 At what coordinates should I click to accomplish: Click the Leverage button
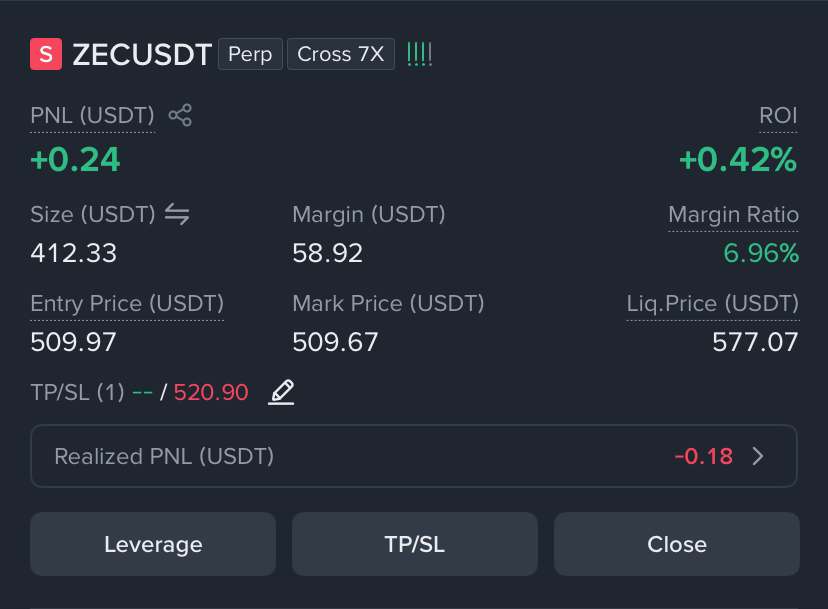(153, 544)
